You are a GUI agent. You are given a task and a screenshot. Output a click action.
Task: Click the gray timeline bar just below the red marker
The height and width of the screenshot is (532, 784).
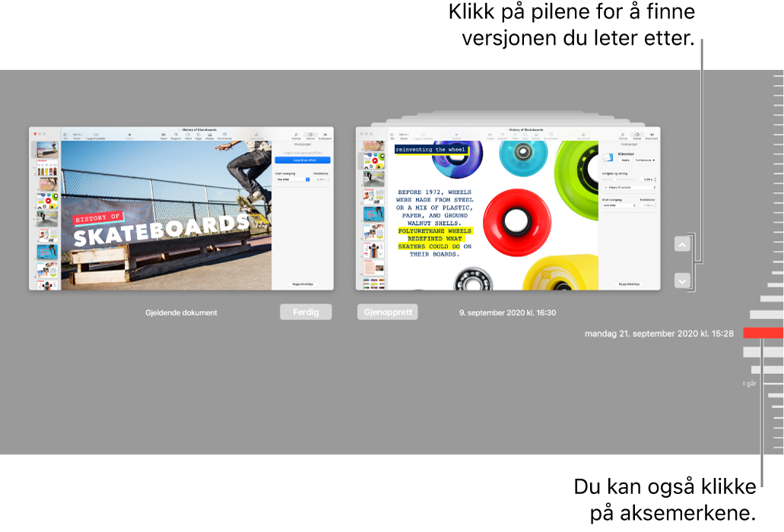pyautogui.click(x=763, y=352)
